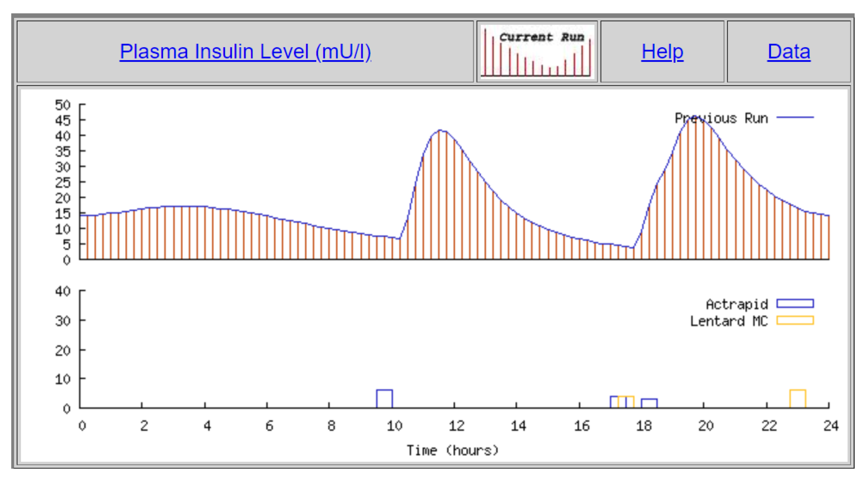868x482 pixels.
Task: Click the 50 label on the insulin axis
Action: pyautogui.click(x=63, y=105)
